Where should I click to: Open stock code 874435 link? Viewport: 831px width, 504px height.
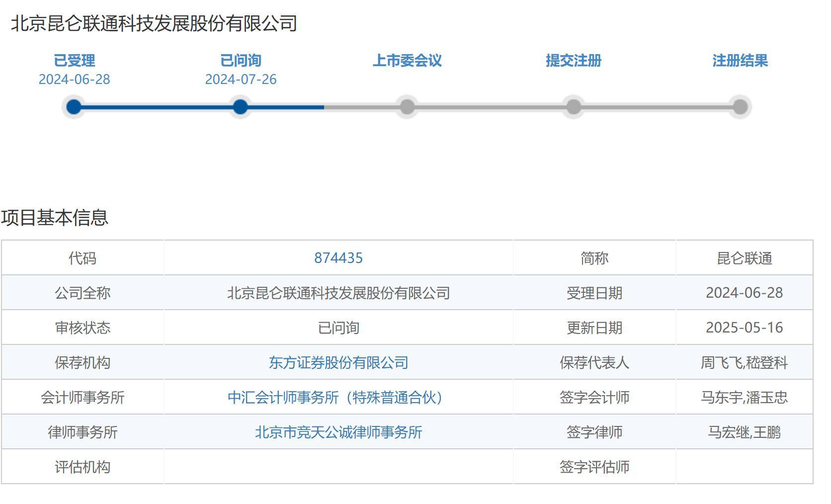click(338, 258)
